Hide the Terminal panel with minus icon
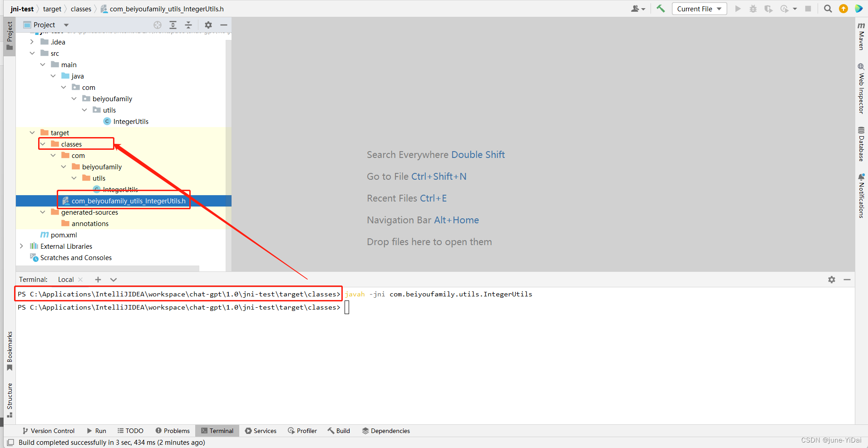The width and height of the screenshot is (868, 448). pyautogui.click(x=847, y=280)
